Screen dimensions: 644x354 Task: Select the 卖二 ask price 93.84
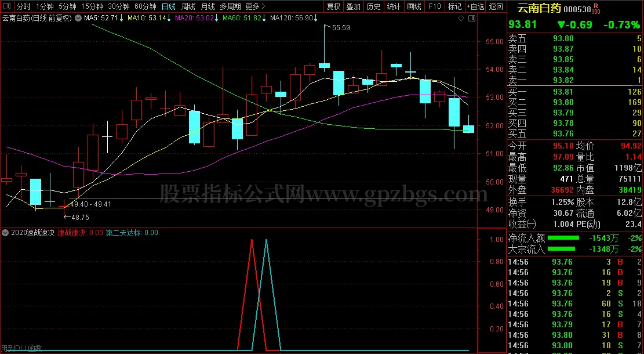(563, 70)
